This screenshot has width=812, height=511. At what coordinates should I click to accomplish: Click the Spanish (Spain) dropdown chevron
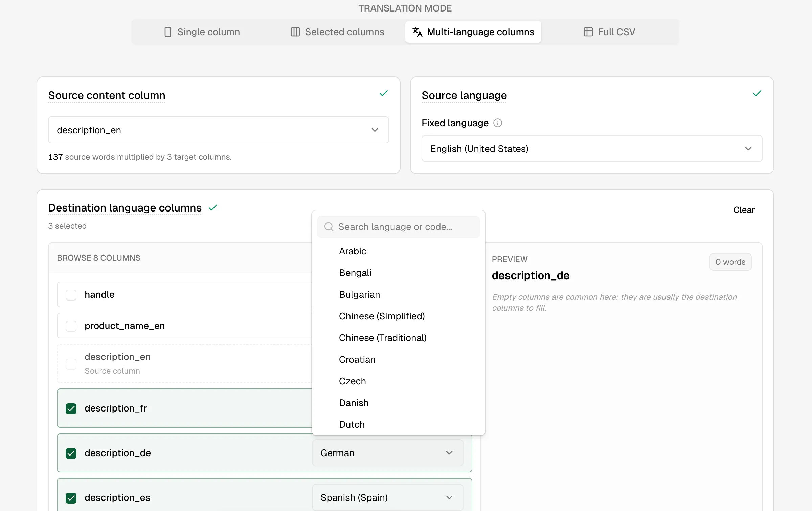click(x=449, y=497)
